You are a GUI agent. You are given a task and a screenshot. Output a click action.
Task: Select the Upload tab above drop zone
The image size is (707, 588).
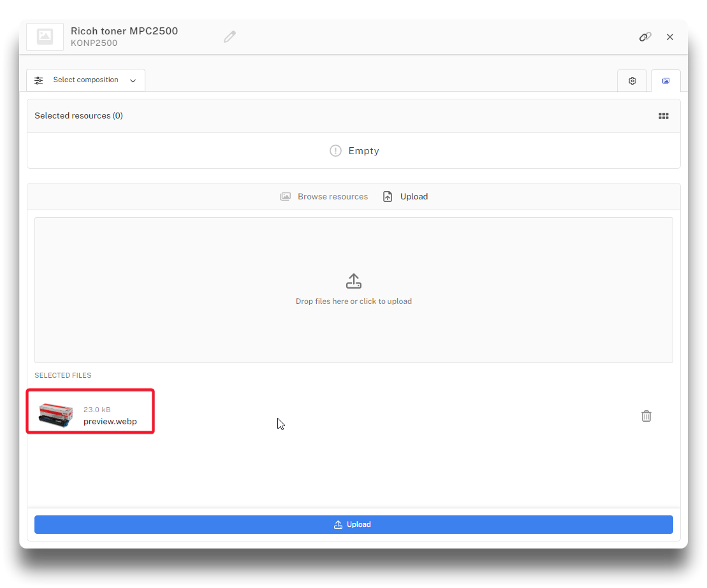click(x=405, y=197)
